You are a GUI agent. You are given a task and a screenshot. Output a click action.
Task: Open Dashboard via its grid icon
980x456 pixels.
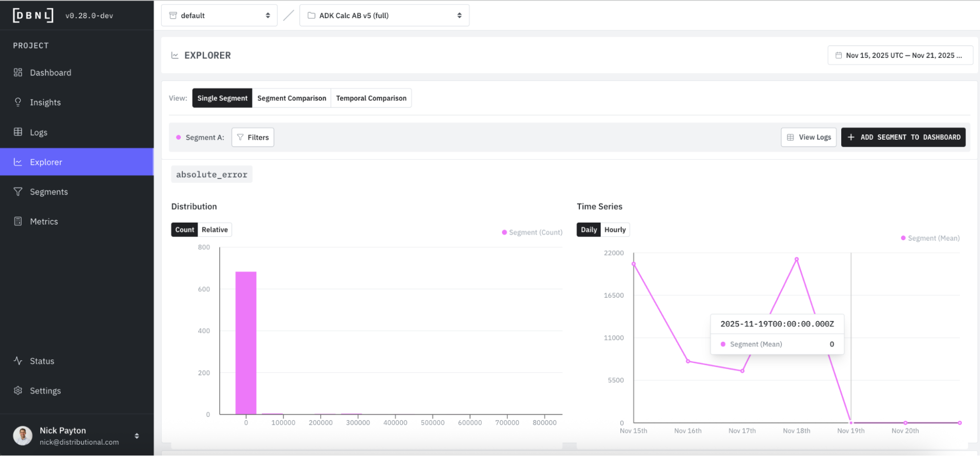click(x=18, y=73)
